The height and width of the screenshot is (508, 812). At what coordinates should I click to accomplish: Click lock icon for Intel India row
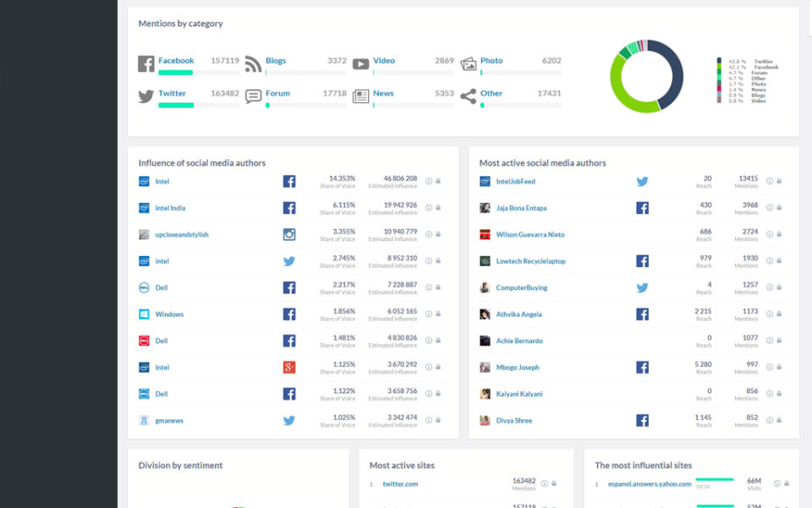(438, 207)
